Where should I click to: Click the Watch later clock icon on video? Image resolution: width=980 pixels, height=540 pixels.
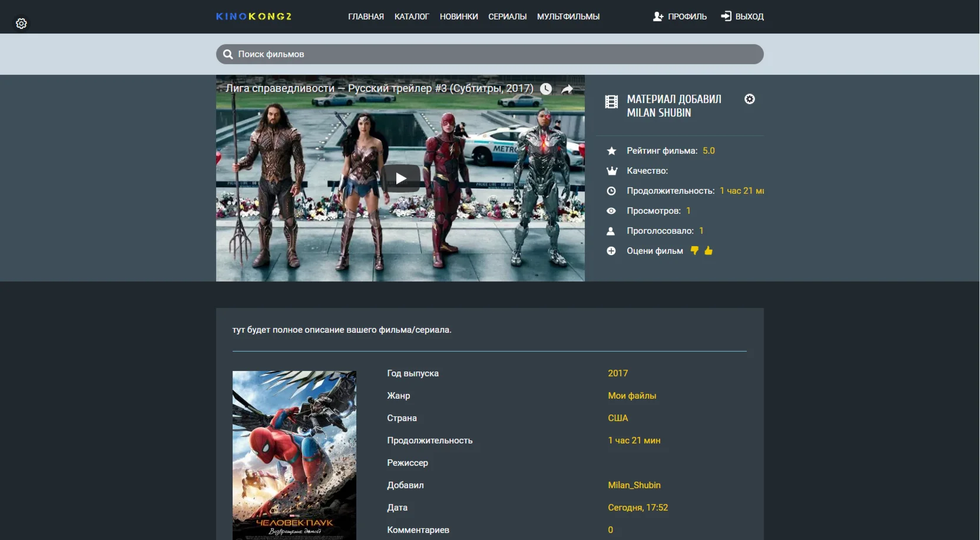tap(546, 89)
